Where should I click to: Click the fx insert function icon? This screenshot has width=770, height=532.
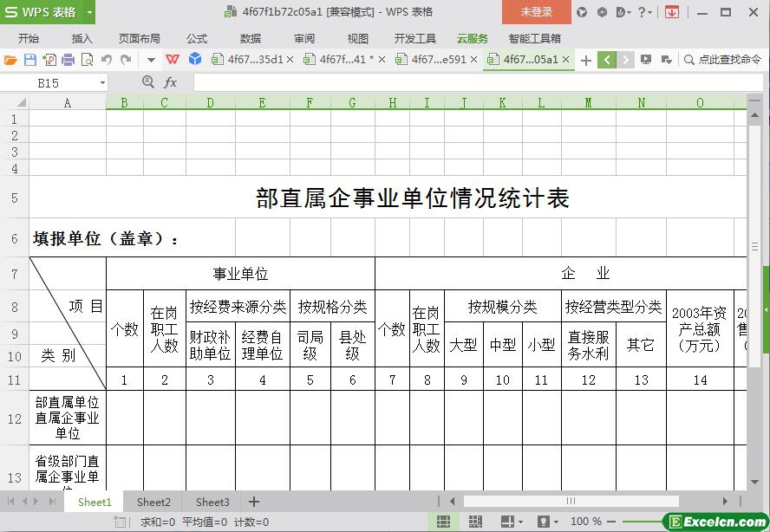click(171, 82)
